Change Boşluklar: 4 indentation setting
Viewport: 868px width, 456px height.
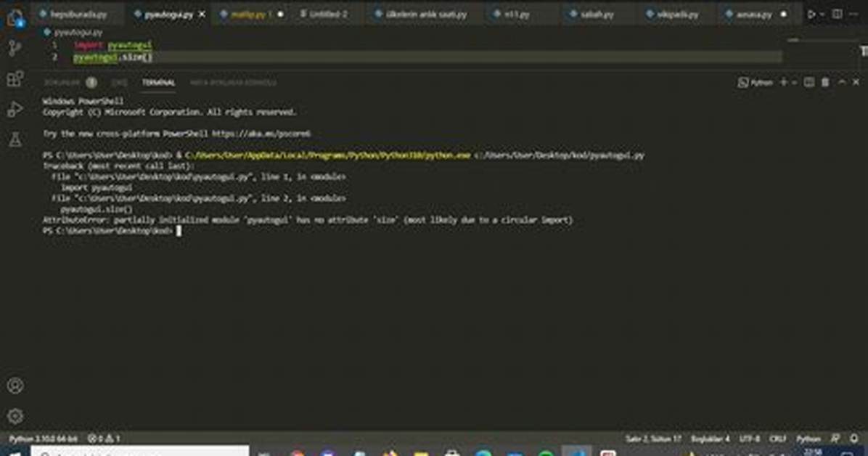tap(711, 439)
